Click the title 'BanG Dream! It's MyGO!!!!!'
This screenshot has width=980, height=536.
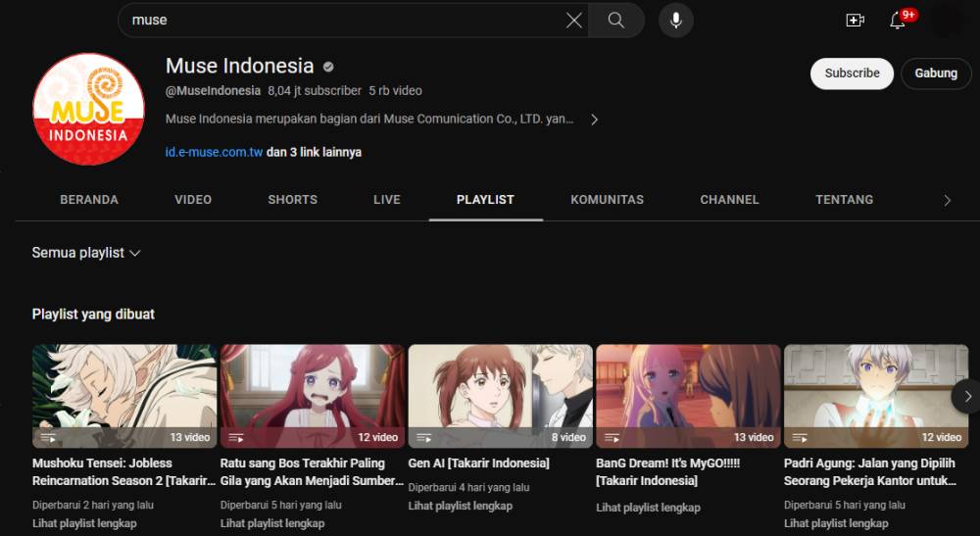[668, 472]
